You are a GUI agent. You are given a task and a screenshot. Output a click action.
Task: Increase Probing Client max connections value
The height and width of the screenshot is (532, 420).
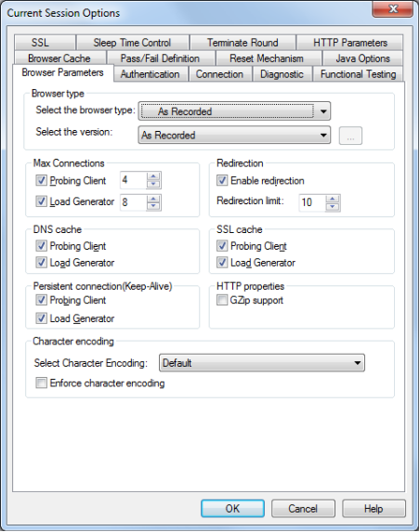click(153, 176)
